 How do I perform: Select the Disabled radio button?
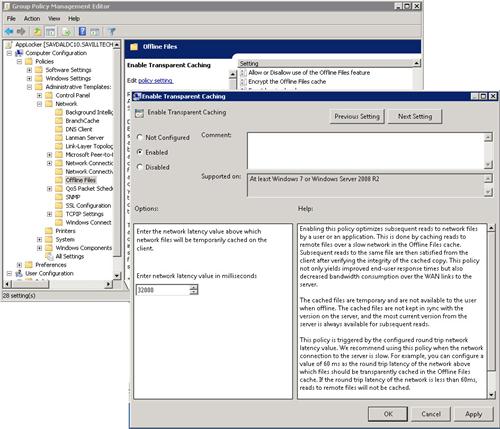pos(140,167)
